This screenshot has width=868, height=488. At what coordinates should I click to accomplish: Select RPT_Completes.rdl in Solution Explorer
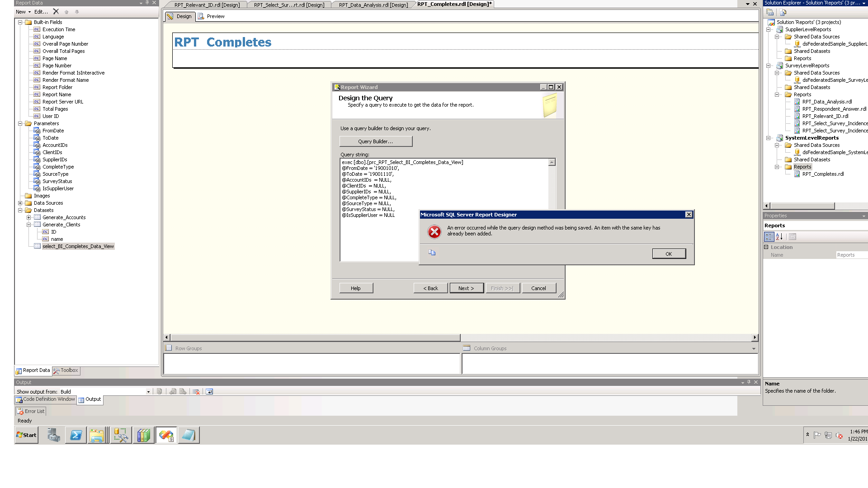coord(823,174)
